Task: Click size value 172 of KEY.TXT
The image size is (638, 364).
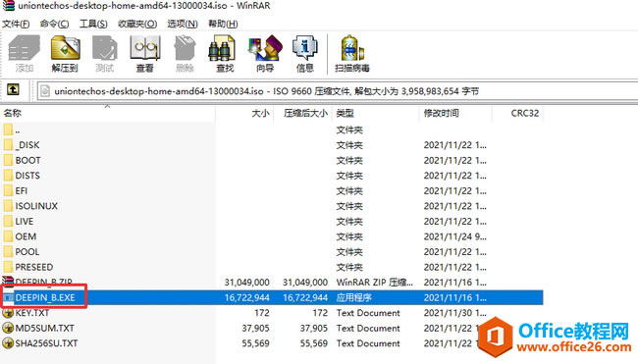Action: click(x=262, y=313)
